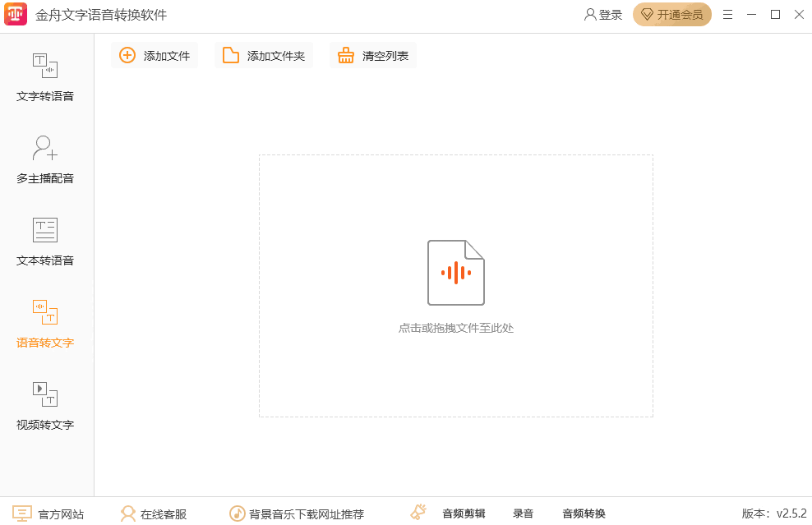
Task: Click the audio file icon in drop area
Action: pyautogui.click(x=455, y=271)
